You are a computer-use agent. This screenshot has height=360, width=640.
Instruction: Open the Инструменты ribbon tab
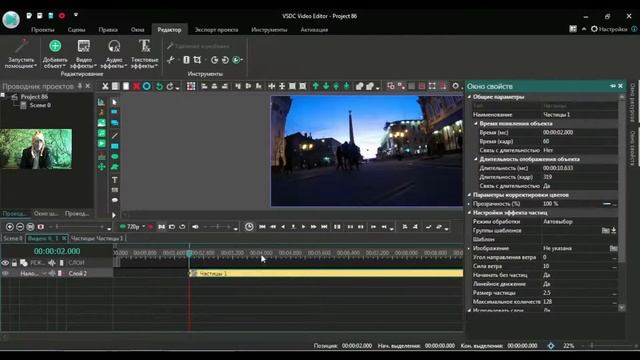tap(269, 30)
